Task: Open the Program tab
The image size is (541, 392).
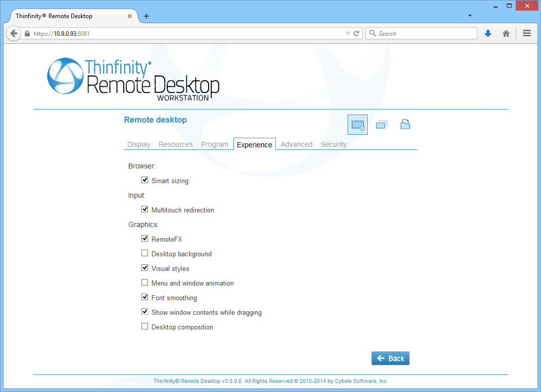Action: click(x=215, y=144)
